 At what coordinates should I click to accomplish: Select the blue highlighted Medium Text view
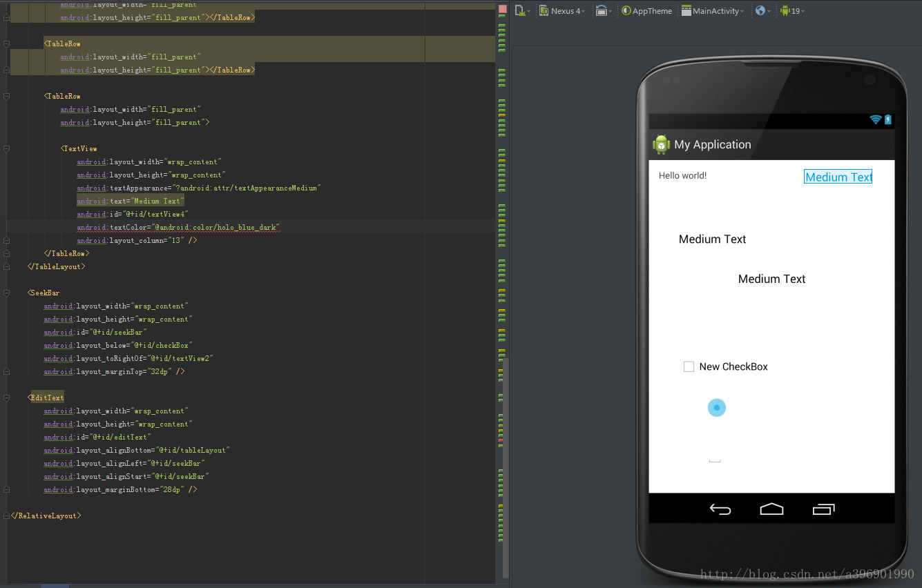838,177
